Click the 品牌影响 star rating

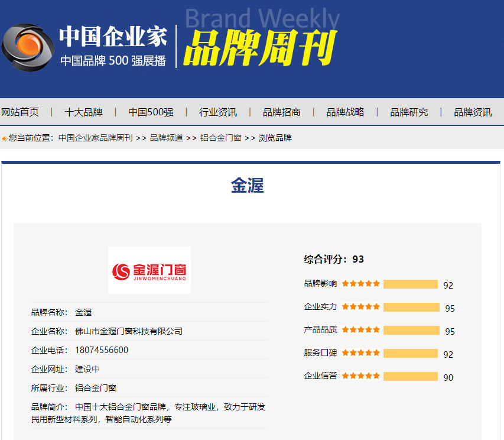[360, 283]
